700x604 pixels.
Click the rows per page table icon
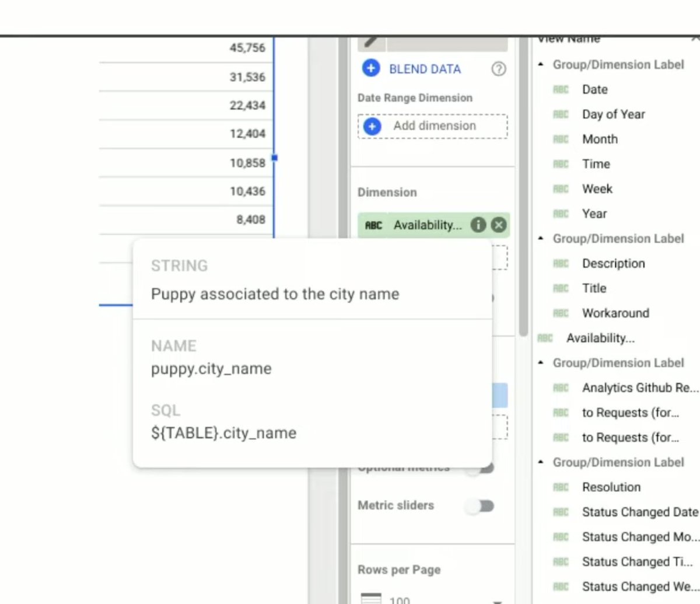click(371, 598)
